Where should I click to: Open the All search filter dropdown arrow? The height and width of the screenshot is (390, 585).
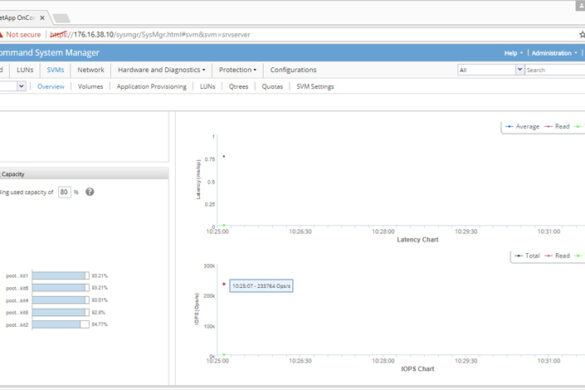[520, 69]
